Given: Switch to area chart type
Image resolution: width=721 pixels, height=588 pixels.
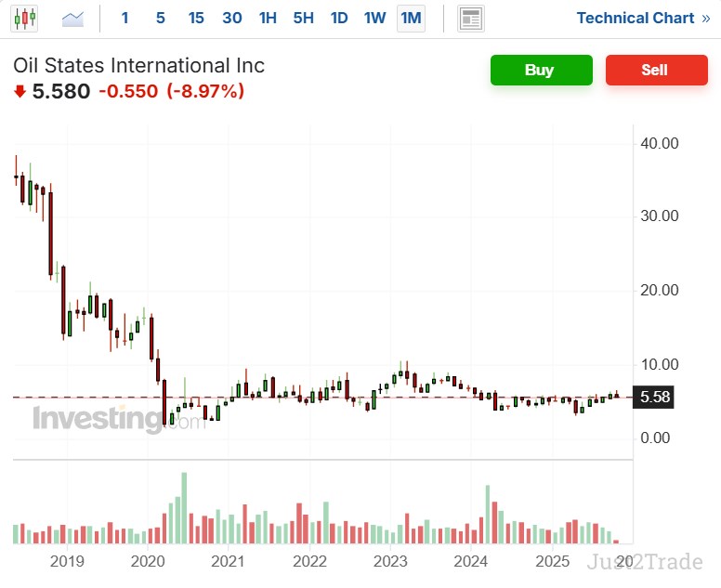Looking at the screenshot, I should pos(72,18).
